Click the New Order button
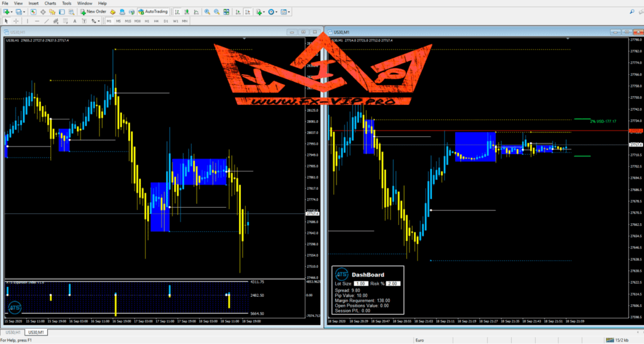This screenshot has height=344, width=644. pos(93,11)
